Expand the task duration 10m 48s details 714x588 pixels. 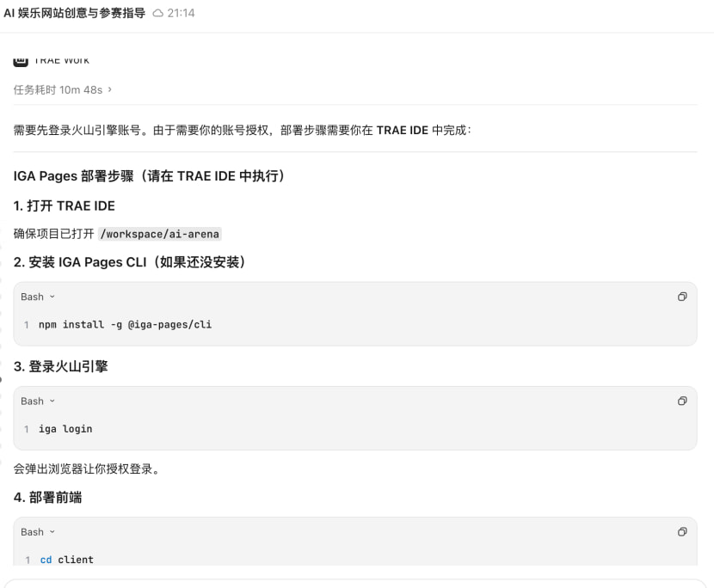(x=63, y=89)
